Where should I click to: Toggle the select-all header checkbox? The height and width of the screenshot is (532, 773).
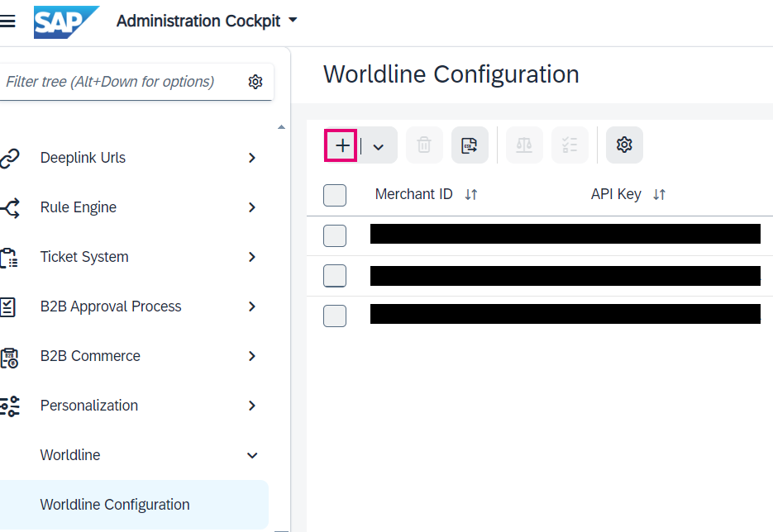point(335,195)
